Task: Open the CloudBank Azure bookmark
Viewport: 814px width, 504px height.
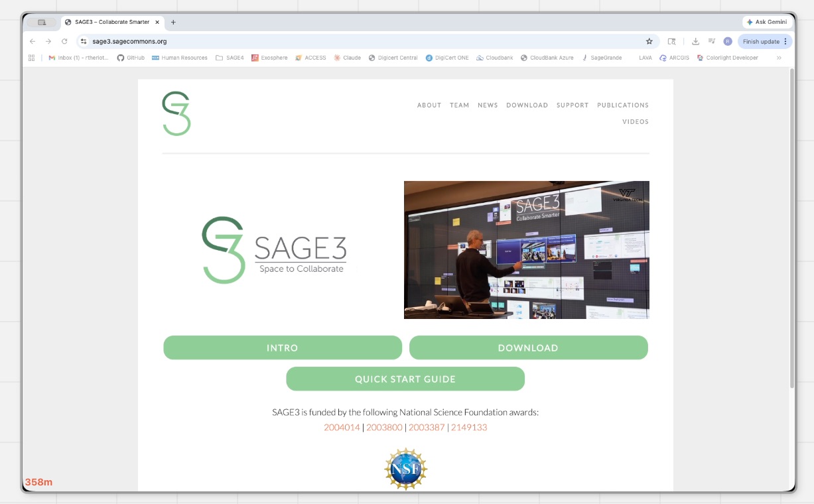Action: (547, 58)
